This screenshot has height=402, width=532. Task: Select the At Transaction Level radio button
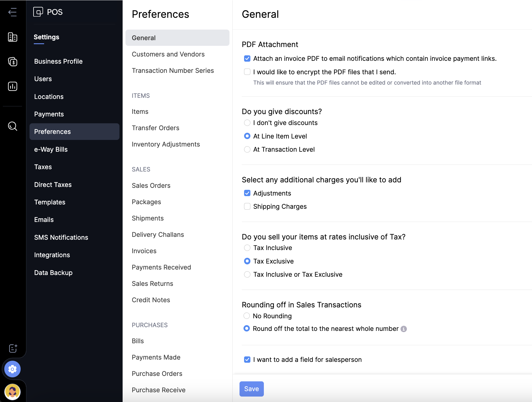point(247,149)
